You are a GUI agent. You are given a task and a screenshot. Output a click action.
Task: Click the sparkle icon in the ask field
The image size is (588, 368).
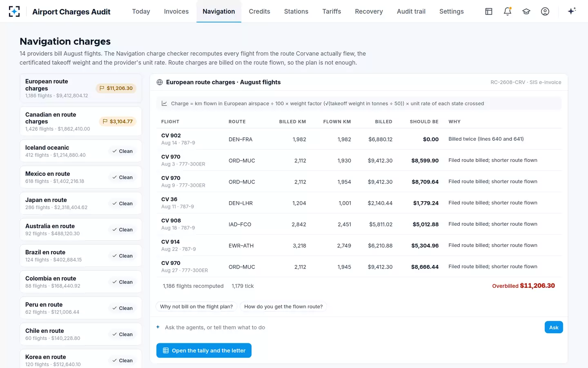158,327
